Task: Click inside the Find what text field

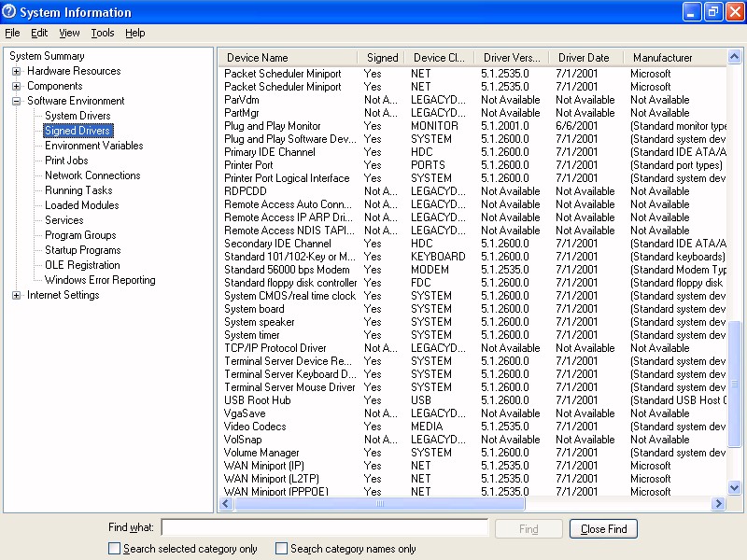Action: pos(324,528)
